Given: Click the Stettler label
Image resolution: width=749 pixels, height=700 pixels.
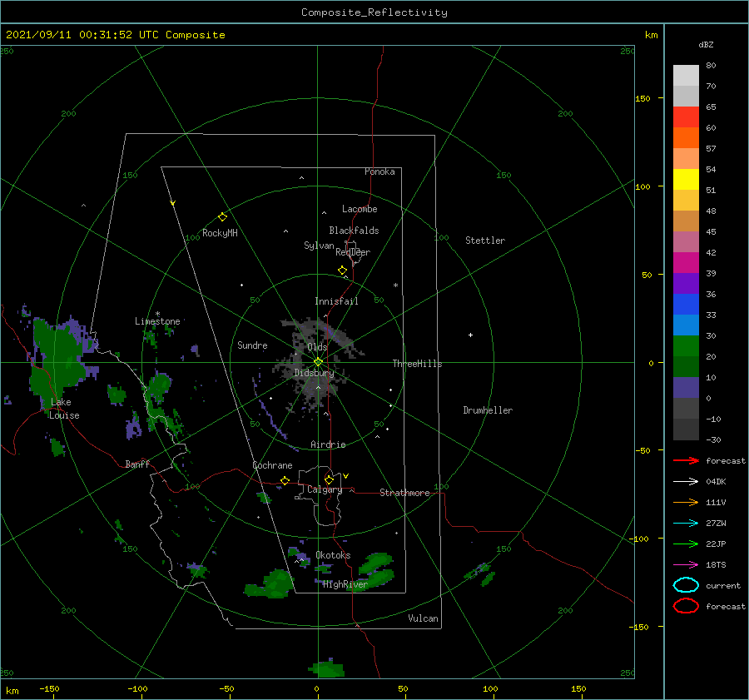Looking at the screenshot, I should (x=485, y=241).
